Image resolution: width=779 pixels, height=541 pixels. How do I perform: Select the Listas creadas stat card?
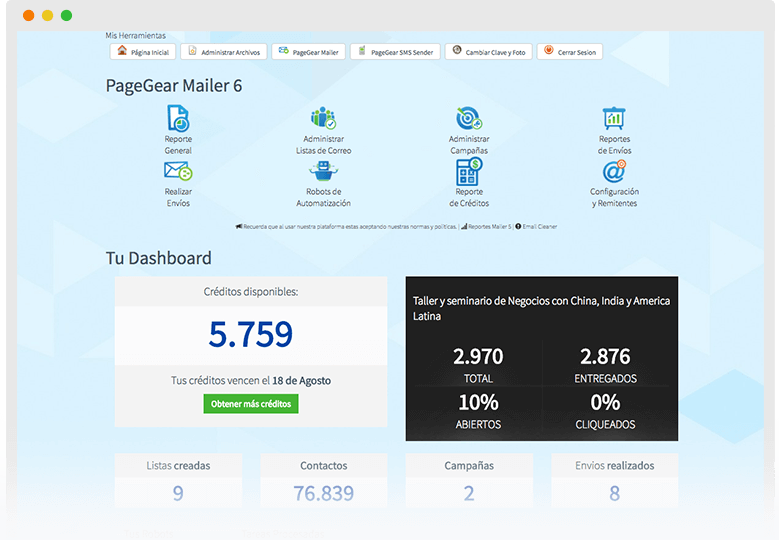pos(178,481)
